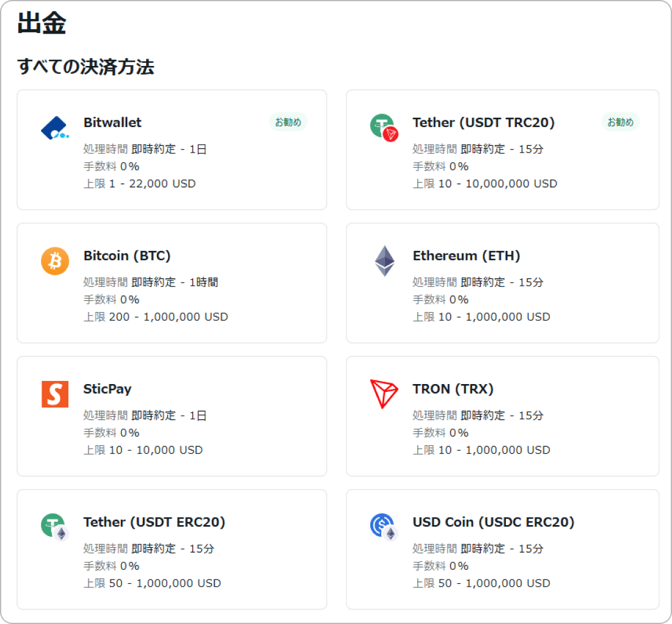Image resolution: width=672 pixels, height=624 pixels.
Task: Click Tether TRC20 fee 手数料 0%
Action: click(x=440, y=167)
